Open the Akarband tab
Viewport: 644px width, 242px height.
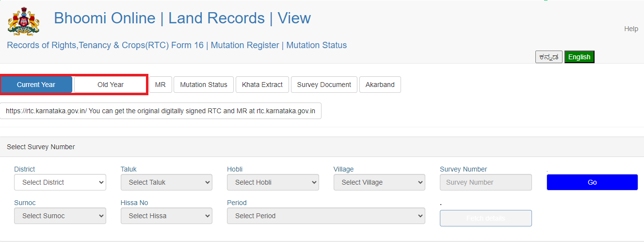(x=380, y=85)
